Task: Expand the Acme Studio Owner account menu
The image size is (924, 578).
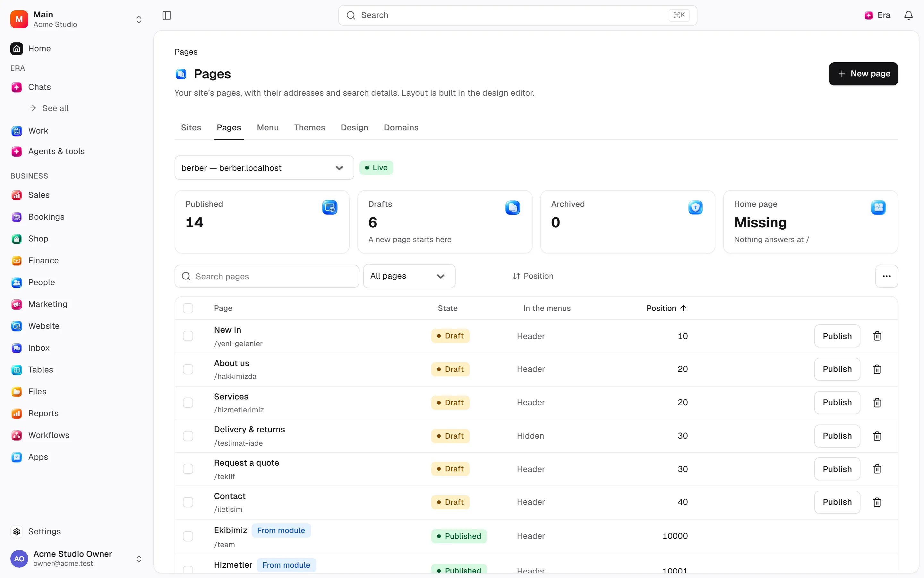Action: [76, 558]
